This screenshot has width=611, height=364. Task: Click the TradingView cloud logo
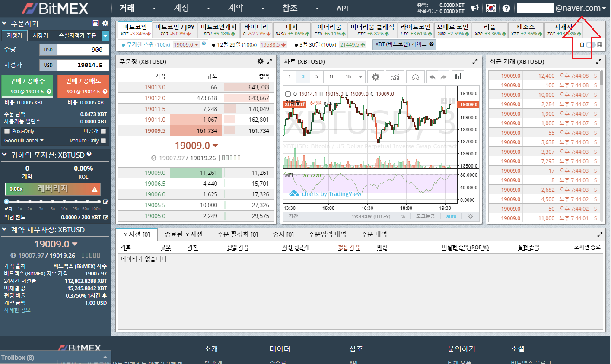click(294, 194)
